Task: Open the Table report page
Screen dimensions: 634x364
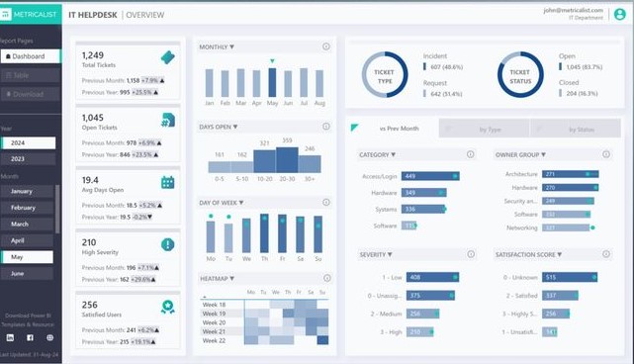Action: (31, 75)
